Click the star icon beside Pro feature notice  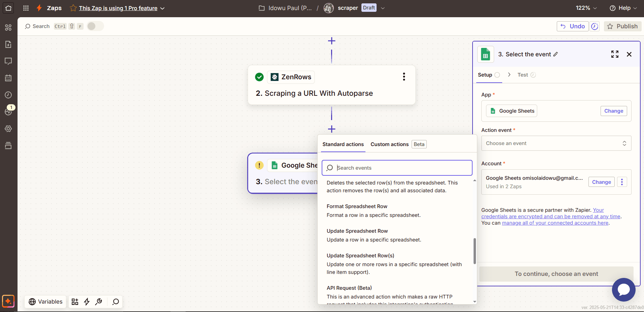pos(73,8)
